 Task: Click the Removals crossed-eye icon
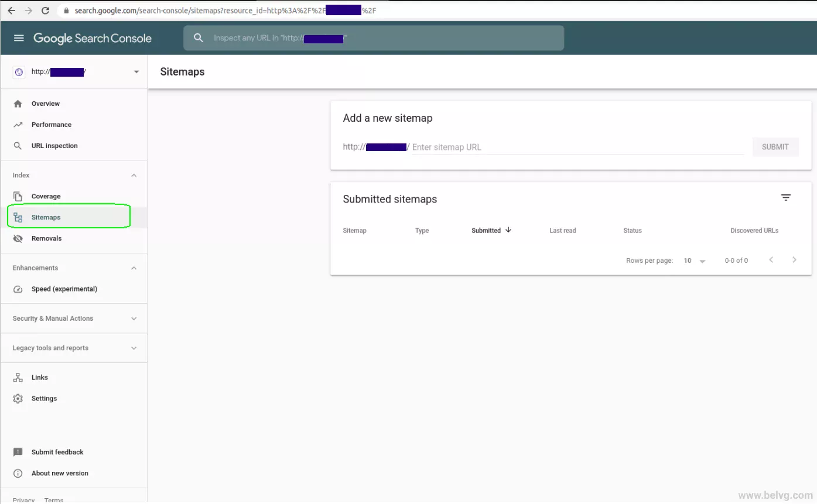point(18,238)
